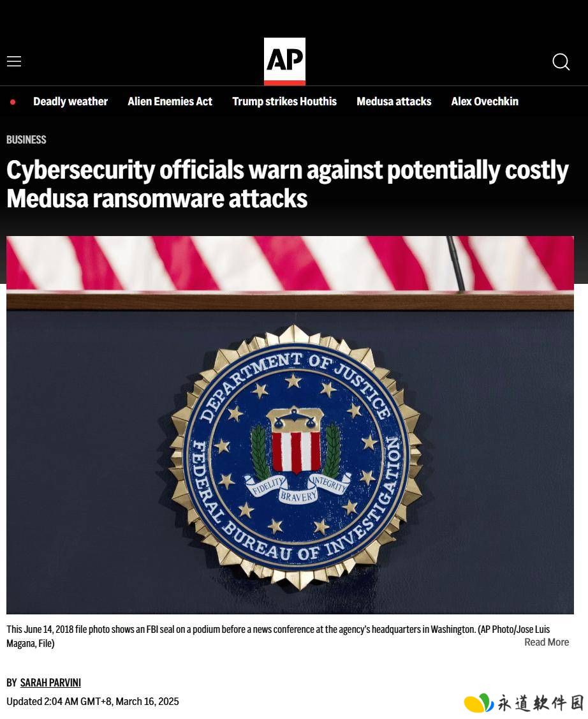This screenshot has width=588, height=719.
Task: Open the search magnifier icon
Action: [561, 61]
